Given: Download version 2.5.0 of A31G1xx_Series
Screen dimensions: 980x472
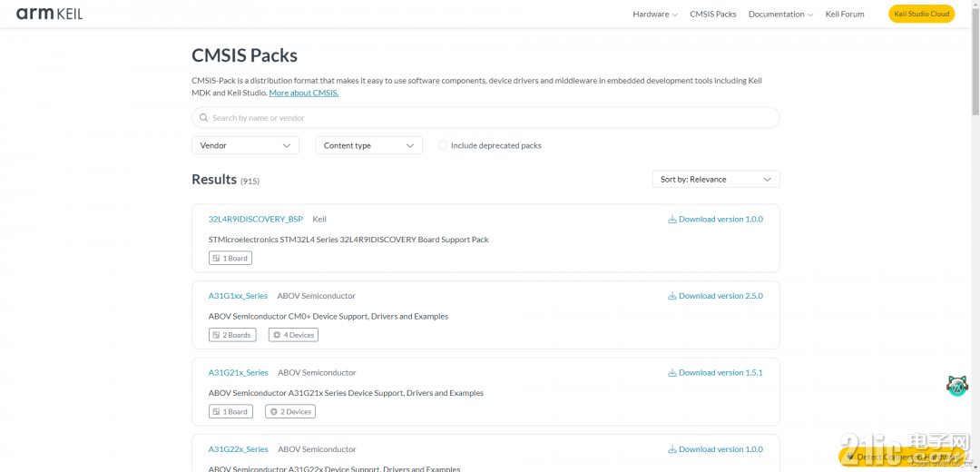Looking at the screenshot, I should pos(716,296).
